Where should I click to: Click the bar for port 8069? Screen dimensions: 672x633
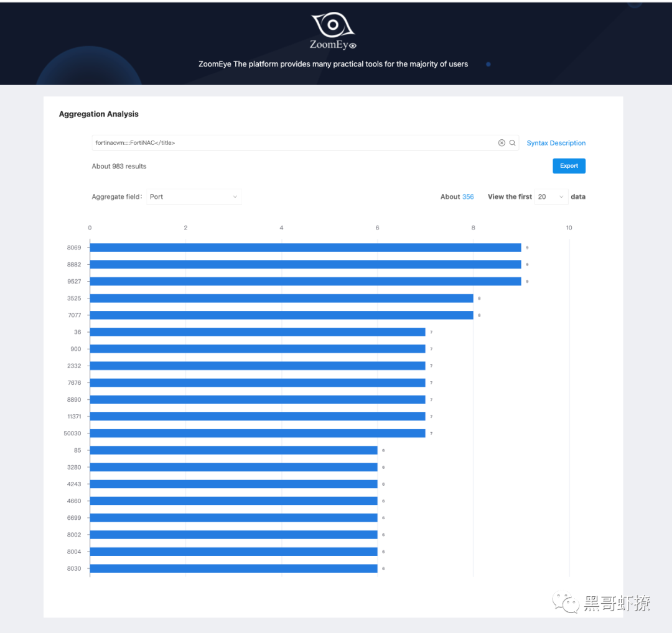tap(305, 247)
